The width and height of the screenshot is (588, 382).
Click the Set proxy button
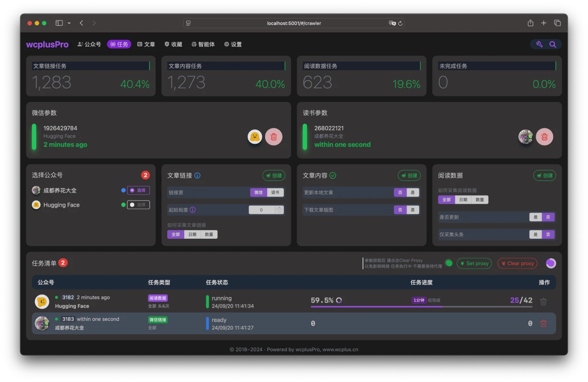(474, 264)
